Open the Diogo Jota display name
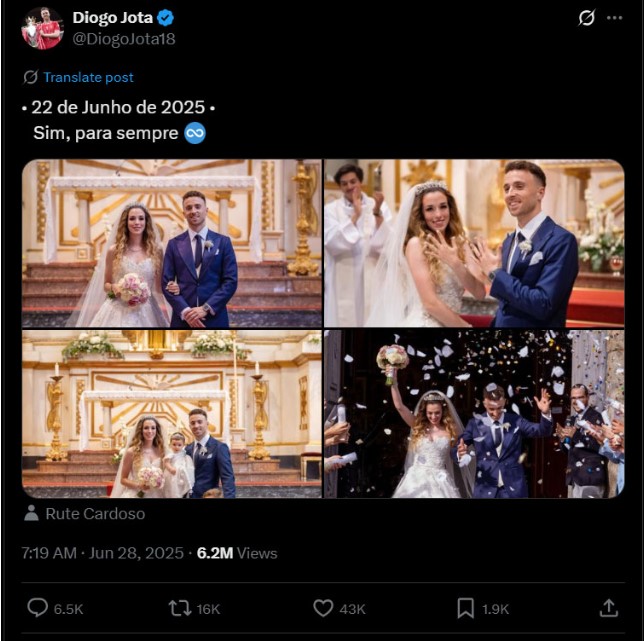 (x=110, y=18)
